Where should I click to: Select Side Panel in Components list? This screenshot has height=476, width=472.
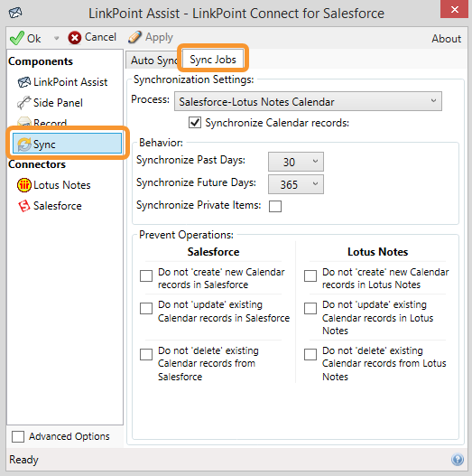click(x=58, y=103)
